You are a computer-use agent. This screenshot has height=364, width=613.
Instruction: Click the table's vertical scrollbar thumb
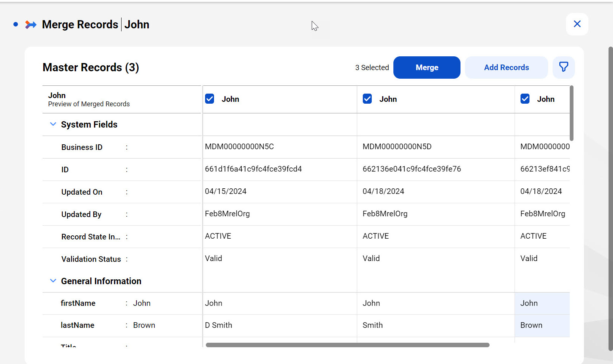572,113
